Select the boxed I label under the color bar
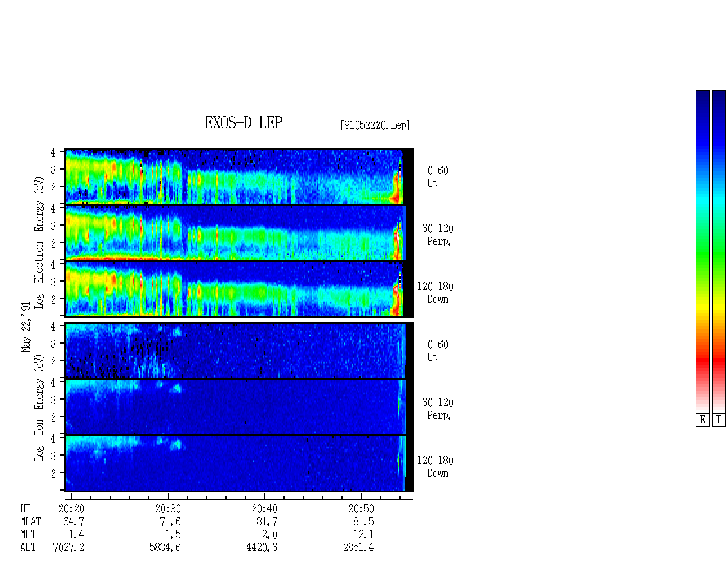This screenshot has width=728, height=564. click(x=719, y=420)
